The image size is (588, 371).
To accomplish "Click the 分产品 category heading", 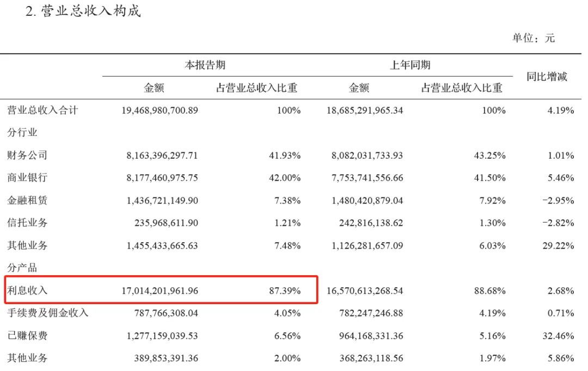I will point(22,268).
